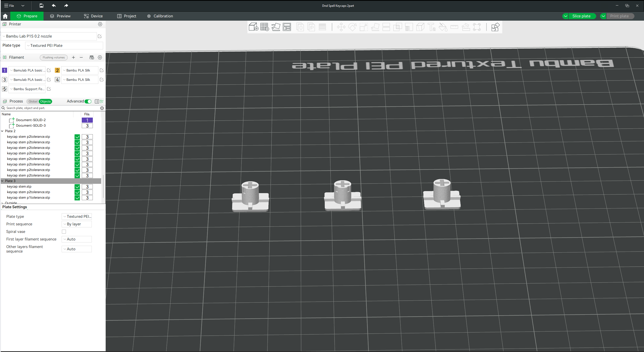Image resolution: width=644 pixels, height=352 pixels.
Task: Enable the Spiral vase checkbox
Action: click(64, 232)
